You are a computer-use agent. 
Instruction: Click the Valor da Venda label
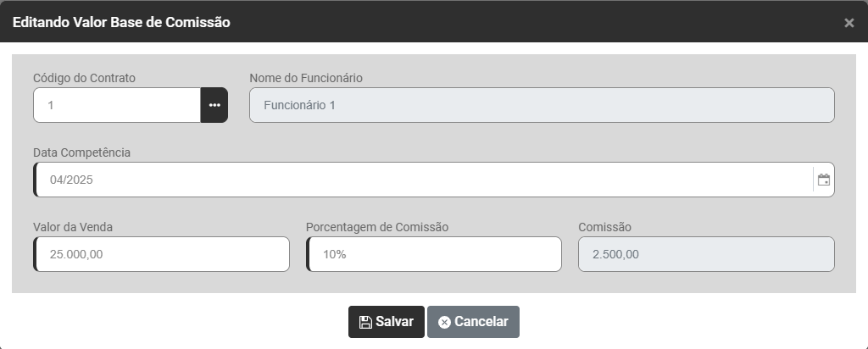point(73,227)
